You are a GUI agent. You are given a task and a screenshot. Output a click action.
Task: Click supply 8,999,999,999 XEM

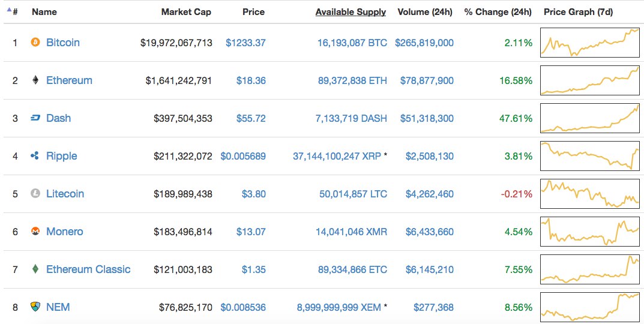(x=339, y=307)
